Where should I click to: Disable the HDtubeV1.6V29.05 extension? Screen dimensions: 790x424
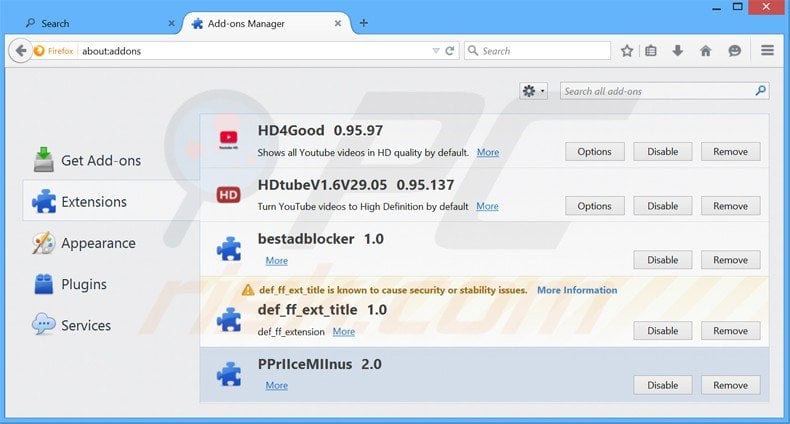point(663,206)
